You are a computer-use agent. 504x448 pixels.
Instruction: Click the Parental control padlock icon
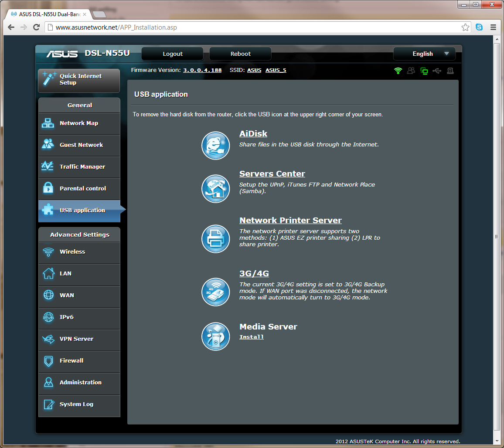click(48, 188)
